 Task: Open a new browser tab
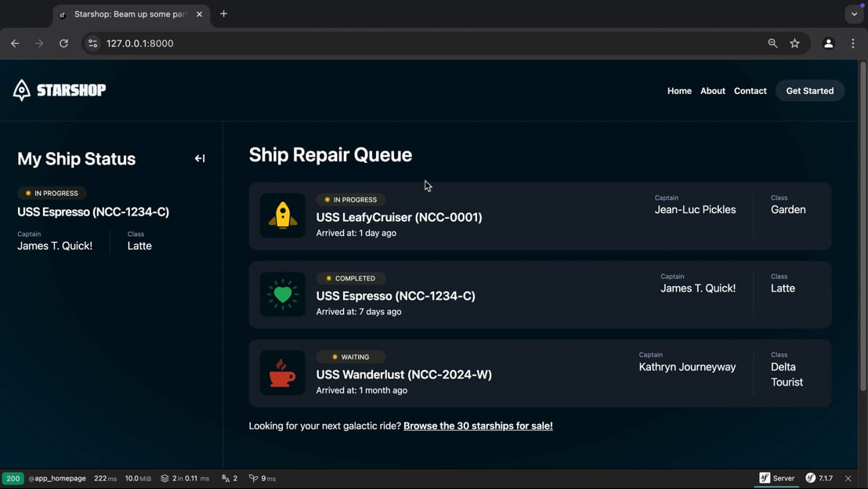point(223,14)
